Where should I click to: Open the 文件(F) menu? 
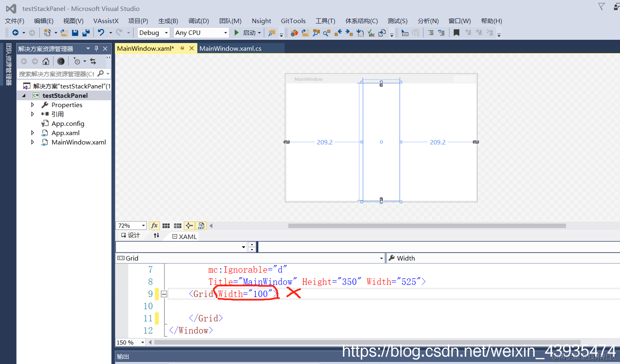click(15, 21)
